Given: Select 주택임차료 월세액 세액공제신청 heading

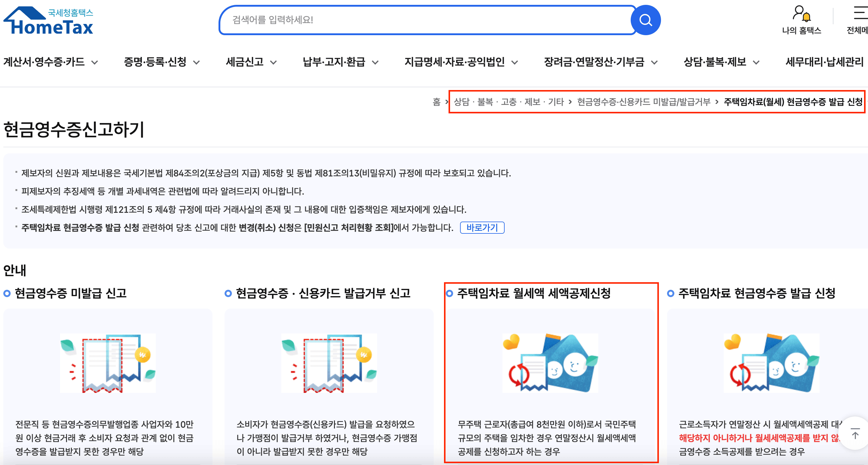Looking at the screenshot, I should click(534, 293).
